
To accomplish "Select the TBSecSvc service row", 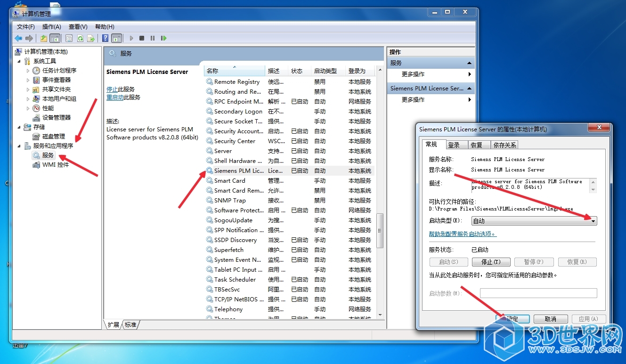I will [289, 290].
